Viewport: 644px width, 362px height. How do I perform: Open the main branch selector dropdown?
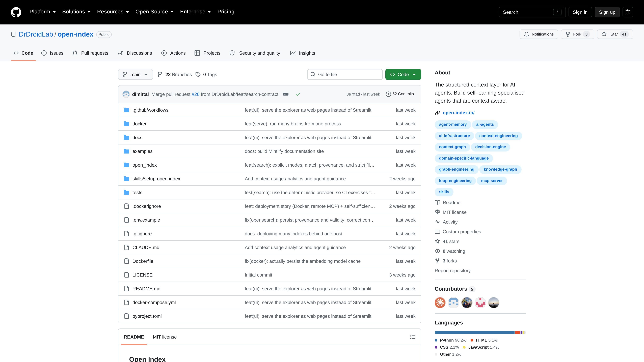135,74
